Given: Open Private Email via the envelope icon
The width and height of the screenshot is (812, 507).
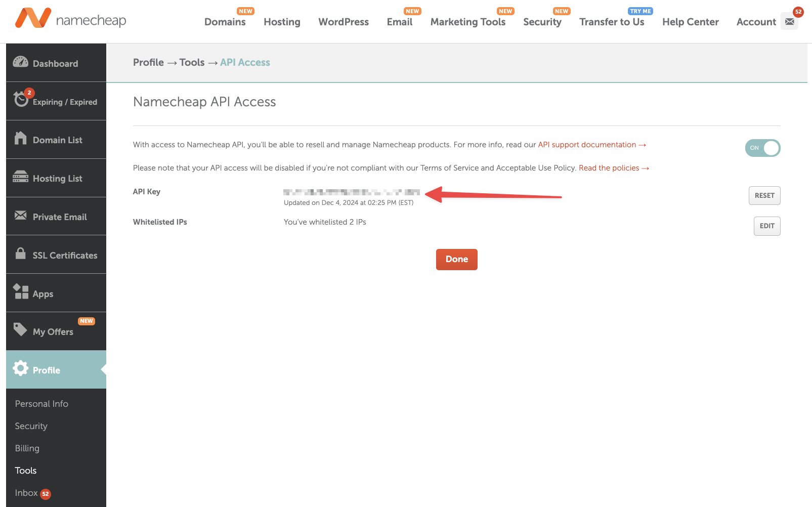Looking at the screenshot, I should point(20,216).
